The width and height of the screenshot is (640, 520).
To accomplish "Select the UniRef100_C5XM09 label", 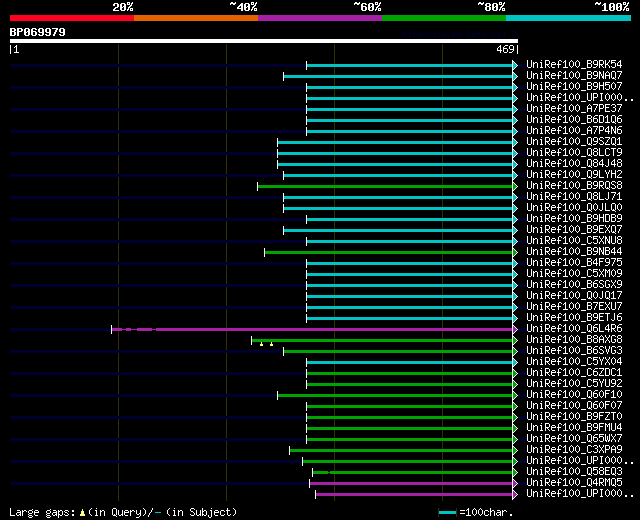I will pos(574,274).
